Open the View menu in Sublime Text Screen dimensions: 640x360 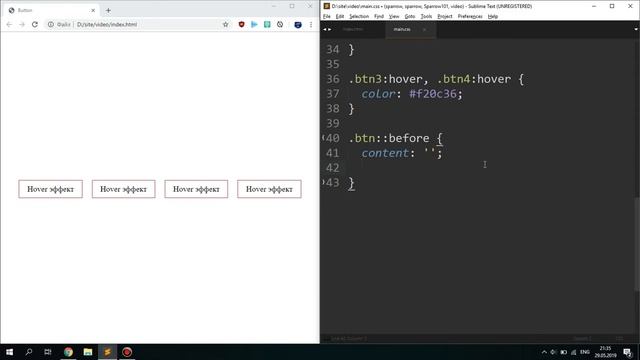[394, 16]
